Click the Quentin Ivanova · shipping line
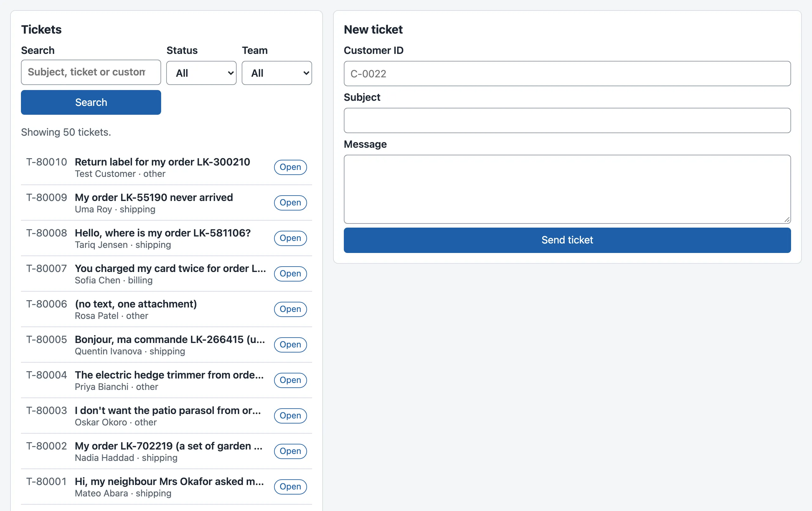Image resolution: width=812 pixels, height=511 pixels. click(130, 351)
